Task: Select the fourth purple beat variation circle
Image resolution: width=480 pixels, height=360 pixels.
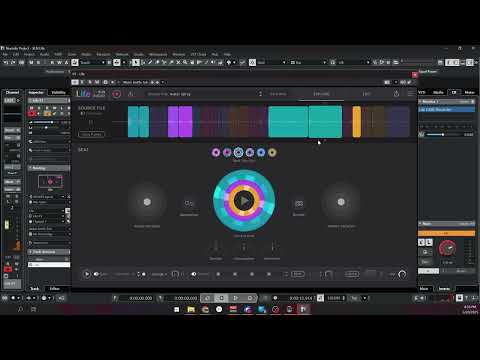Action: (x=250, y=153)
